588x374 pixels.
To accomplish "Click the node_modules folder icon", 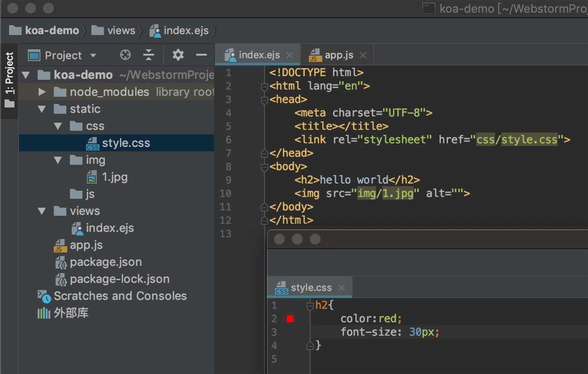I will click(60, 92).
